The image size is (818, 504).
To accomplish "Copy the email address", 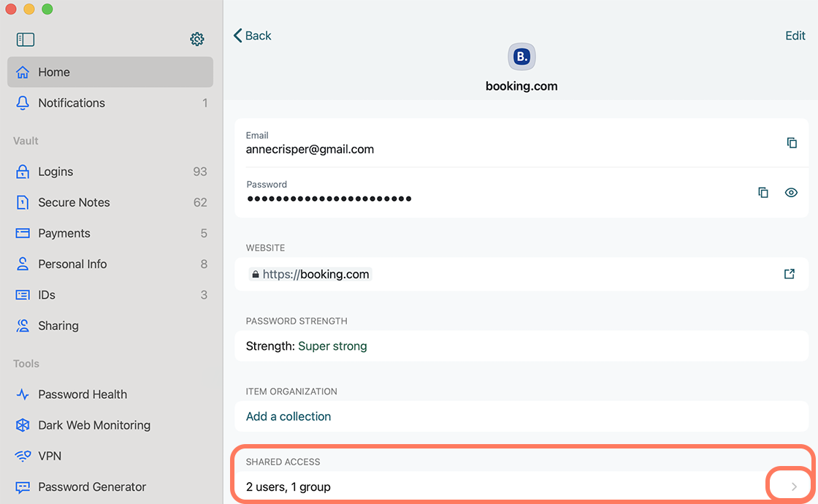I will (x=792, y=142).
